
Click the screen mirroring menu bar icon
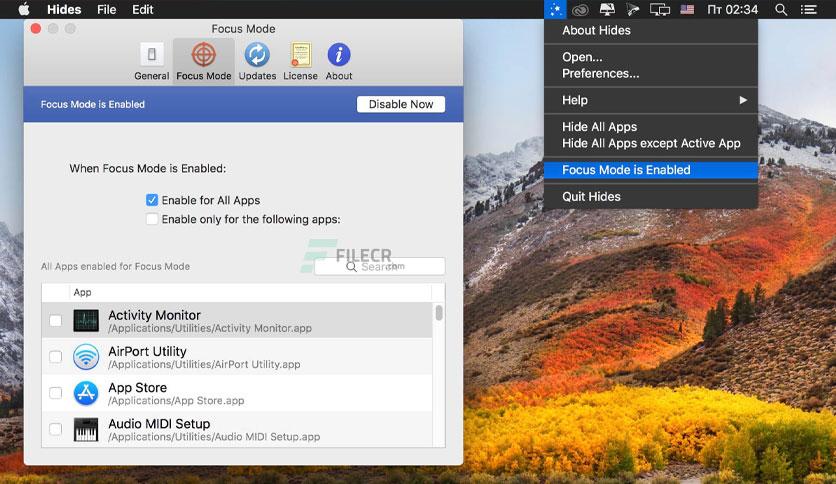point(660,10)
